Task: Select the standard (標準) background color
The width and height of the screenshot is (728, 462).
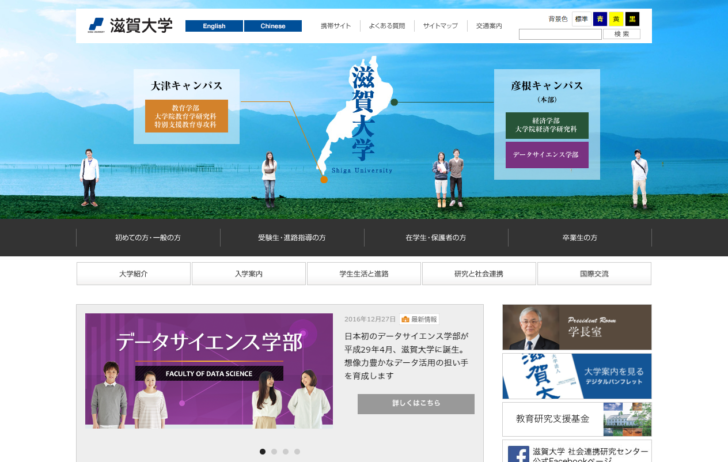Action: pyautogui.click(x=581, y=19)
